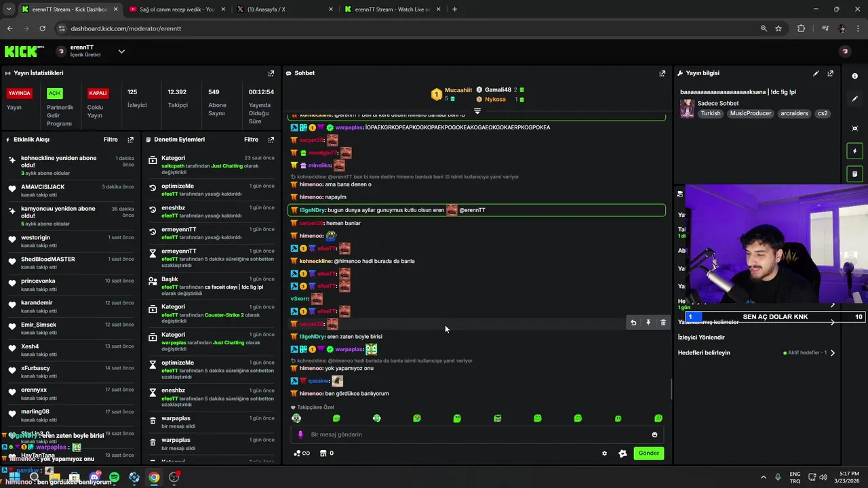The image size is (868, 488).
Task: Toggle the lightning bolt icon in the right sidebar
Action: (854, 151)
